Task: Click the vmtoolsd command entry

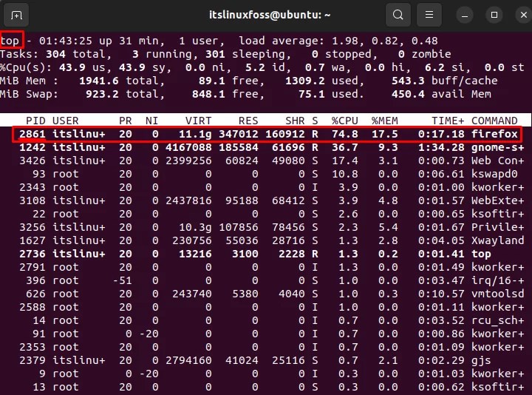Action: coord(497,294)
